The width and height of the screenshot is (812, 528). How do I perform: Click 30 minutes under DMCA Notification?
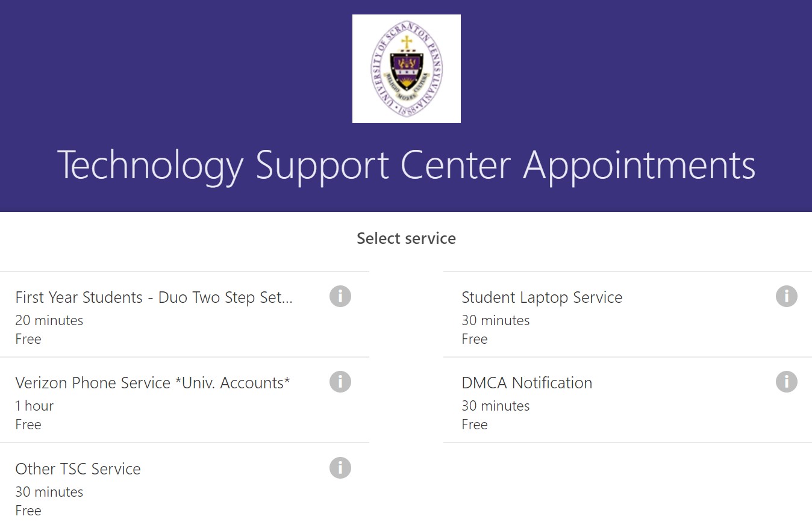(496, 406)
